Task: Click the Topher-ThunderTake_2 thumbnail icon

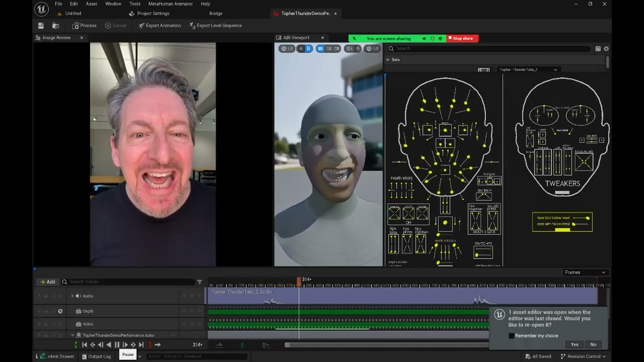Action: tap(484, 70)
